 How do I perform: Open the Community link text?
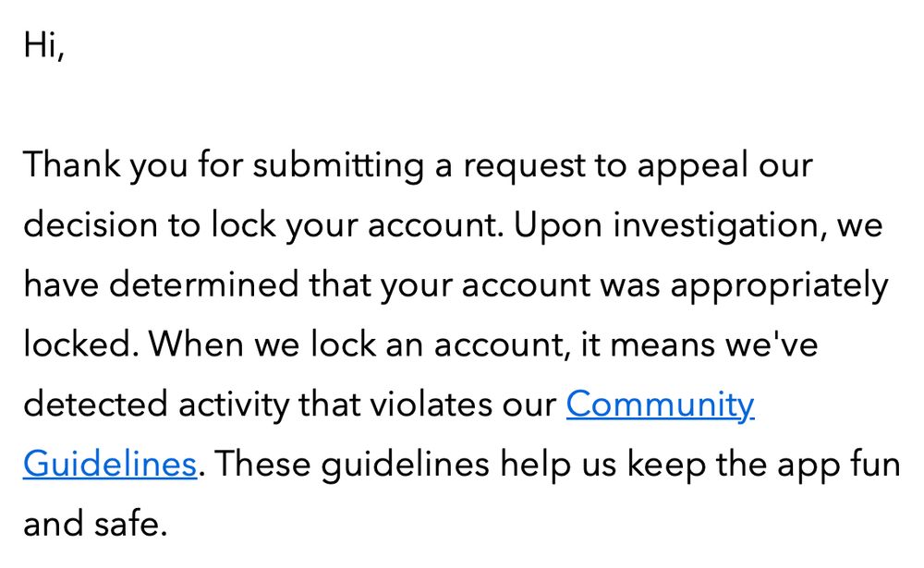(x=660, y=406)
